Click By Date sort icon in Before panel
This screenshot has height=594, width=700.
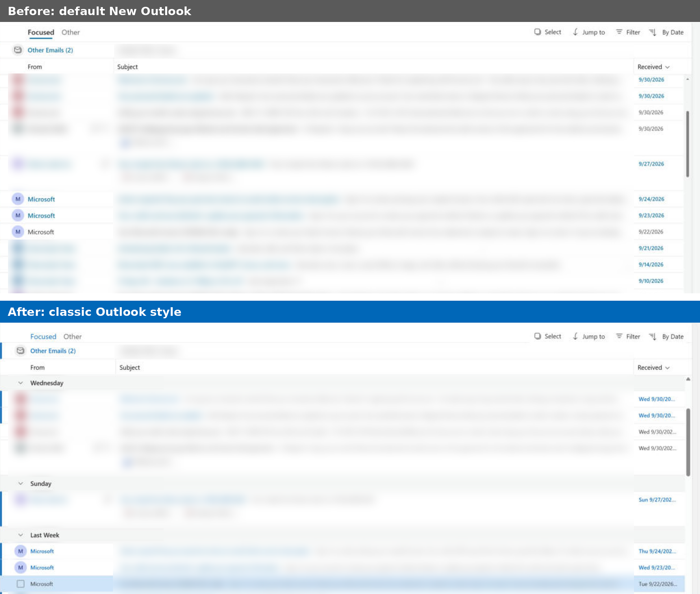[653, 32]
